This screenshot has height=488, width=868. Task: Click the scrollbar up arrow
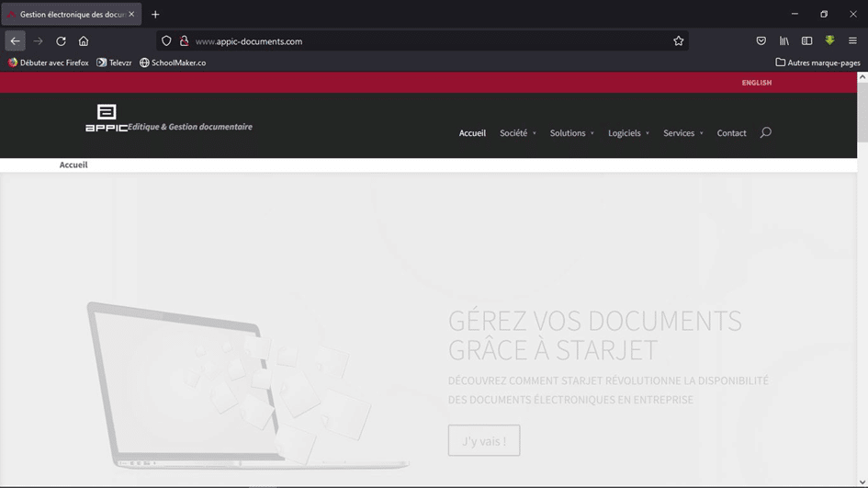(862, 77)
